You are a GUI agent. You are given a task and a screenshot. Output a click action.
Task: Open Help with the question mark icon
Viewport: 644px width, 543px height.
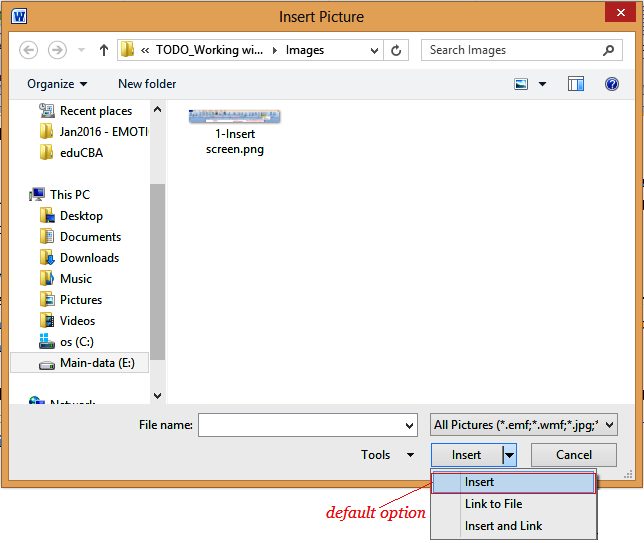[612, 84]
